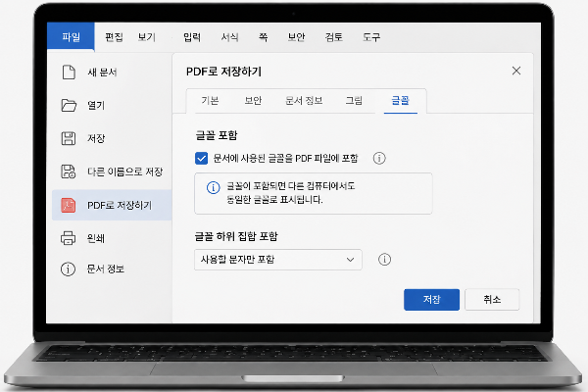Open the 편집 menu
Viewport: 588px width, 392px height.
click(114, 37)
